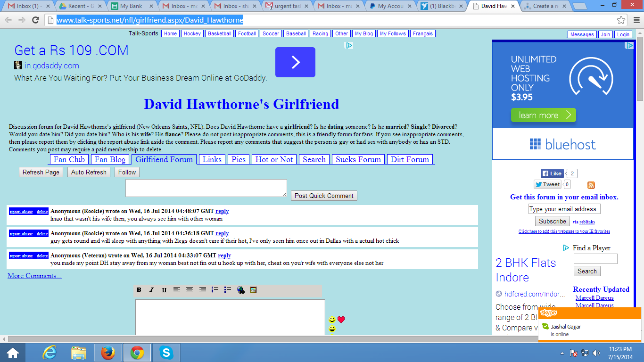The width and height of the screenshot is (644, 362).
Task: Switch to the Hot or Not tab
Action: 274,159
